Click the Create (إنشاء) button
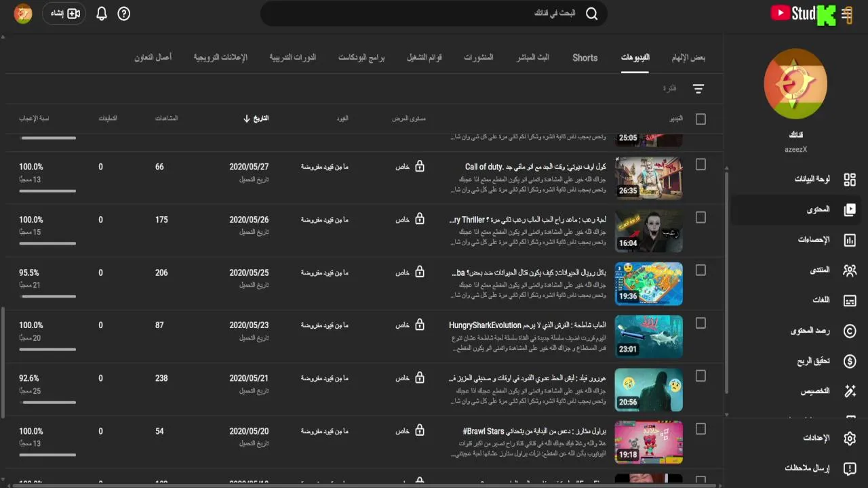 64,14
